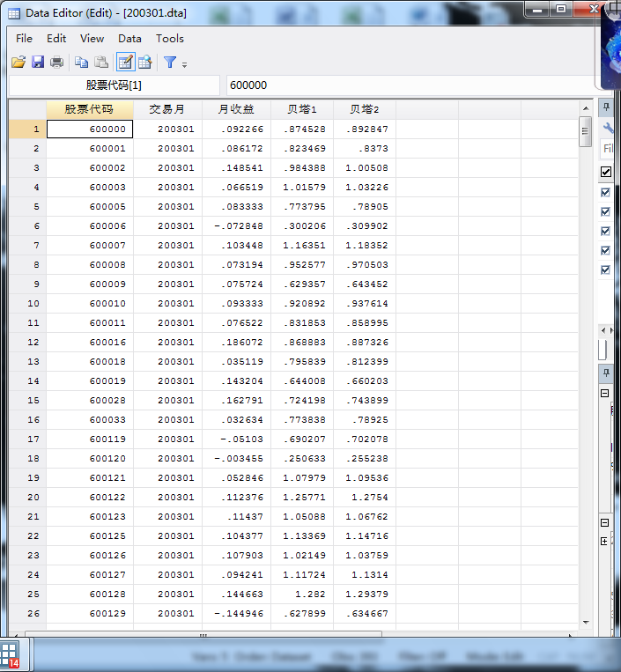Open the Data menu

tap(129, 39)
